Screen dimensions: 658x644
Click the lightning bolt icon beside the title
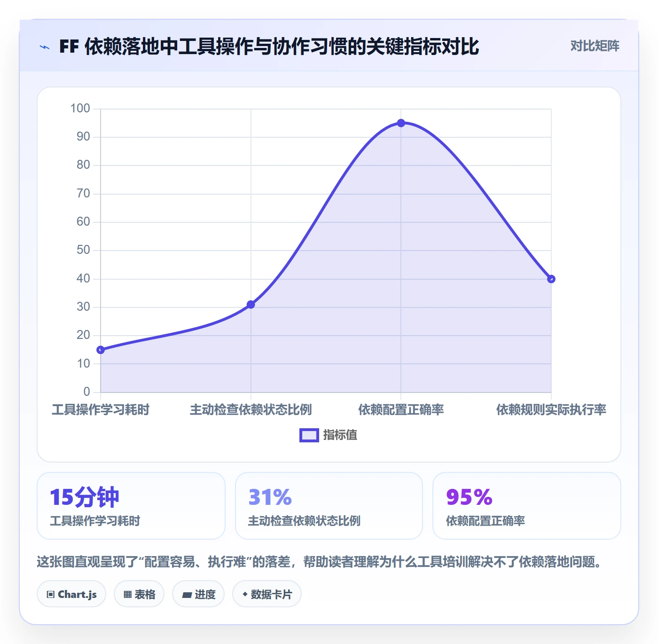pos(45,47)
